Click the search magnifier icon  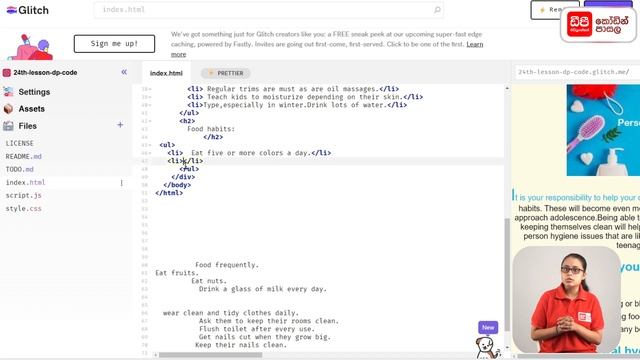(x=437, y=10)
